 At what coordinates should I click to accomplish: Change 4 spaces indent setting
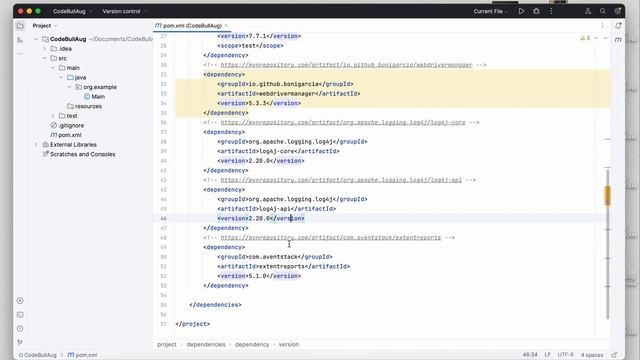click(592, 355)
